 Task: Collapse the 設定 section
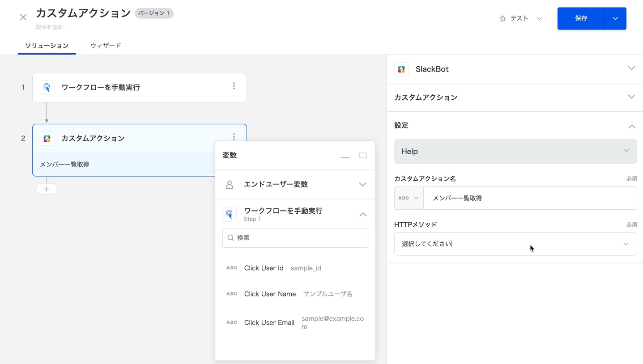coord(631,126)
